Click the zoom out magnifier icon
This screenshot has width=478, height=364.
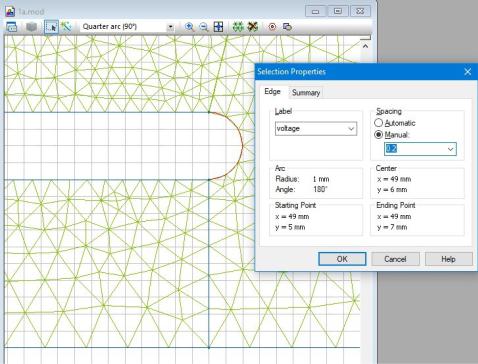point(203,27)
